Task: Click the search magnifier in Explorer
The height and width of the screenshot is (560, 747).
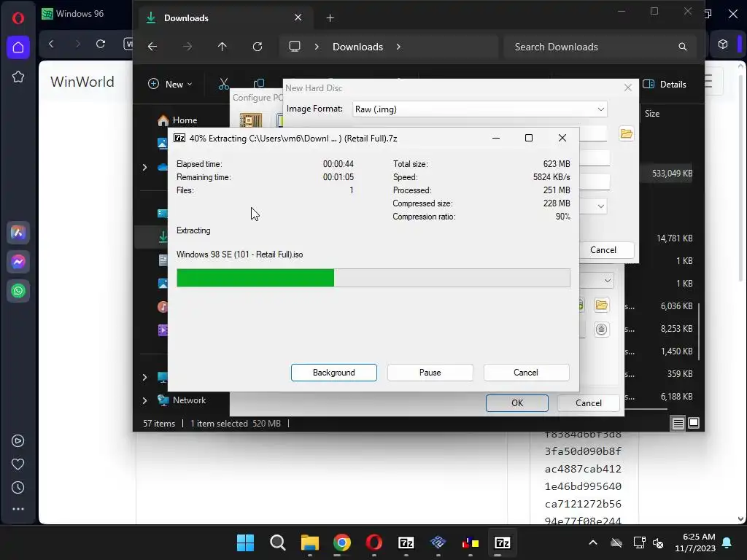Action: (683, 47)
